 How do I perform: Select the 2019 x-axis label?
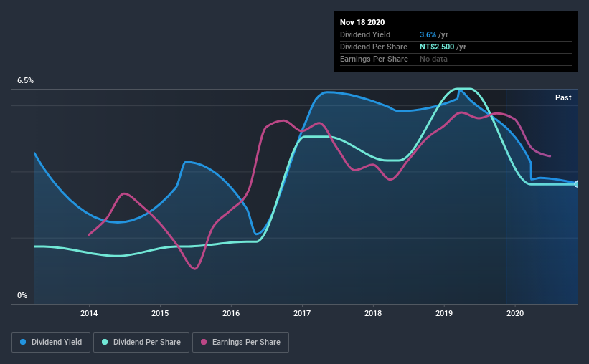tap(444, 313)
